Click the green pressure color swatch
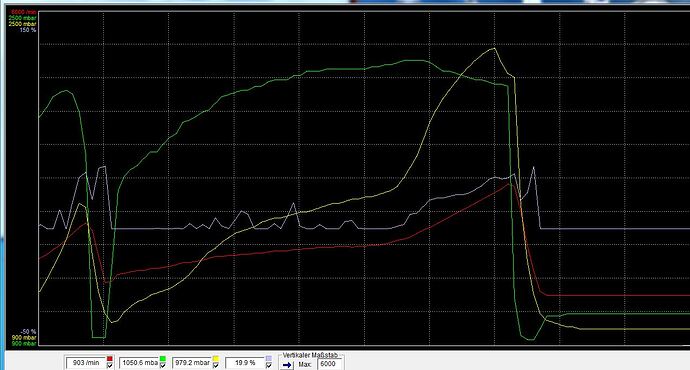Image resolution: width=690 pixels, height=370 pixels. click(163, 359)
